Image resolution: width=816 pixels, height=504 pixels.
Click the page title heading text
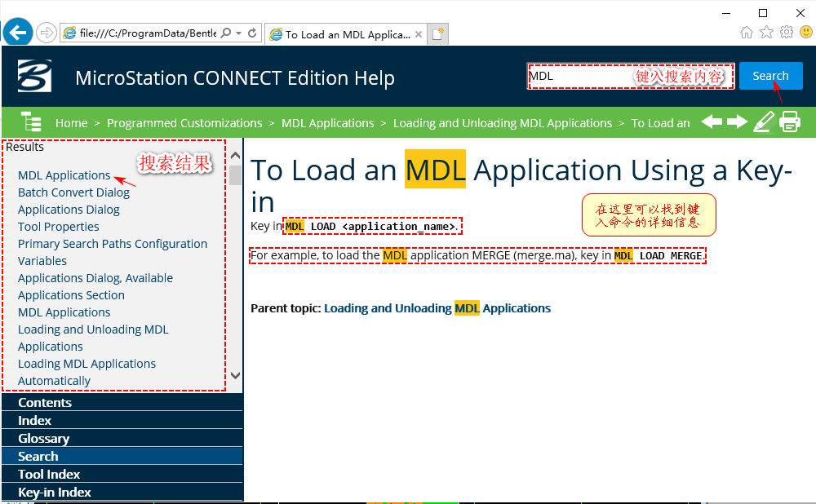(521, 186)
